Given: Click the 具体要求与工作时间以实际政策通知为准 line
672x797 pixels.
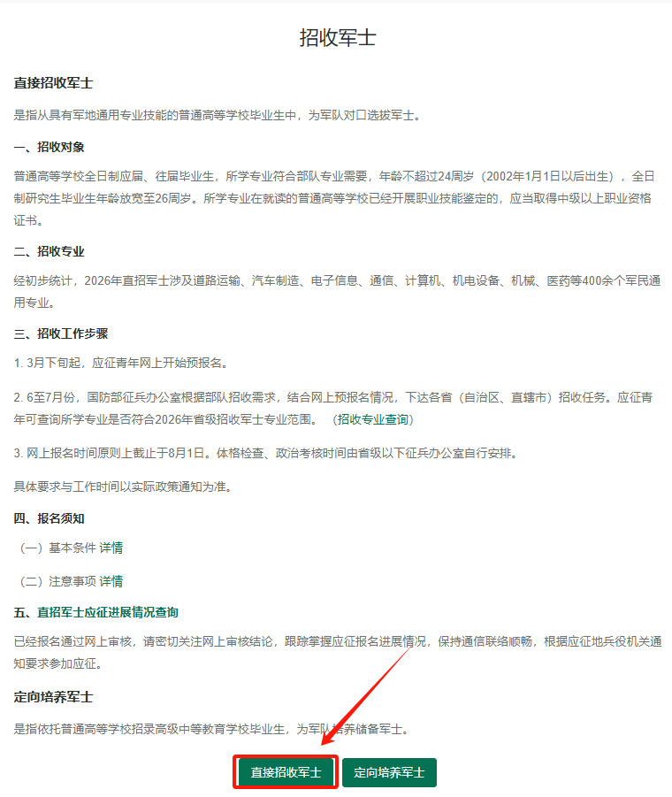Looking at the screenshot, I should (x=125, y=487).
